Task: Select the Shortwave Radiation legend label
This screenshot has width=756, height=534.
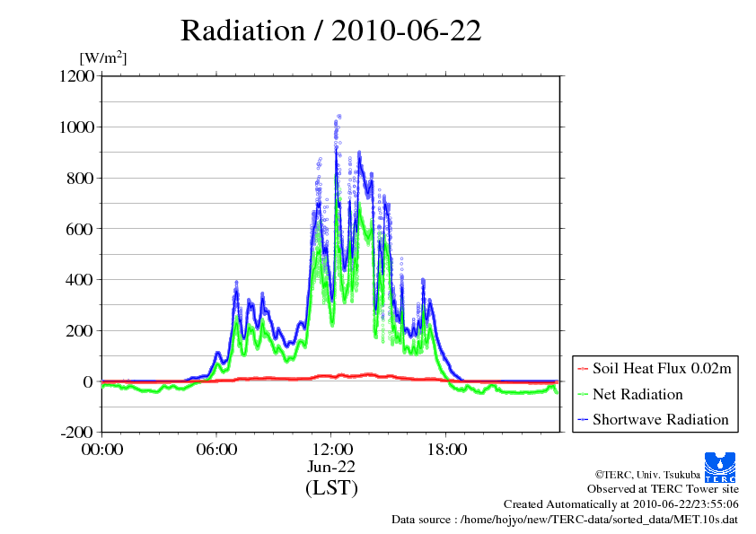Action: point(660,419)
